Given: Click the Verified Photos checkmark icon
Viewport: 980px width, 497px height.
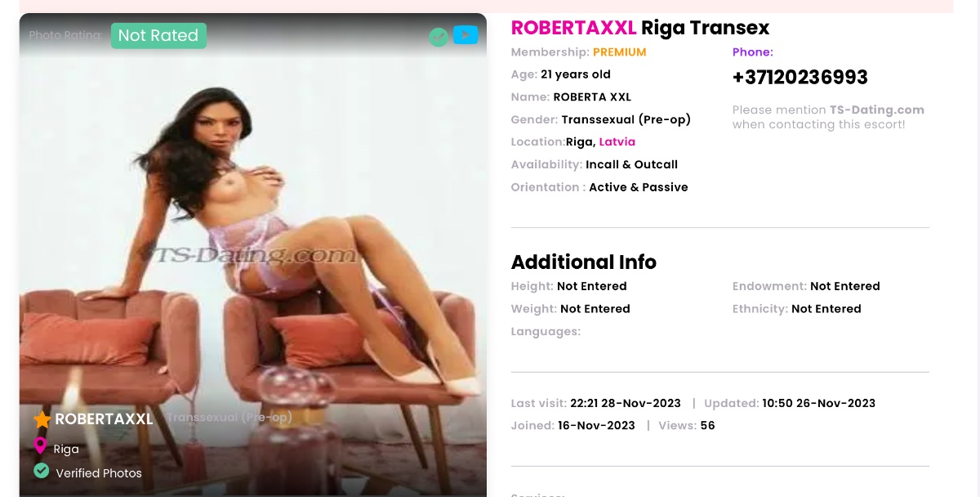Looking at the screenshot, I should tap(41, 471).
